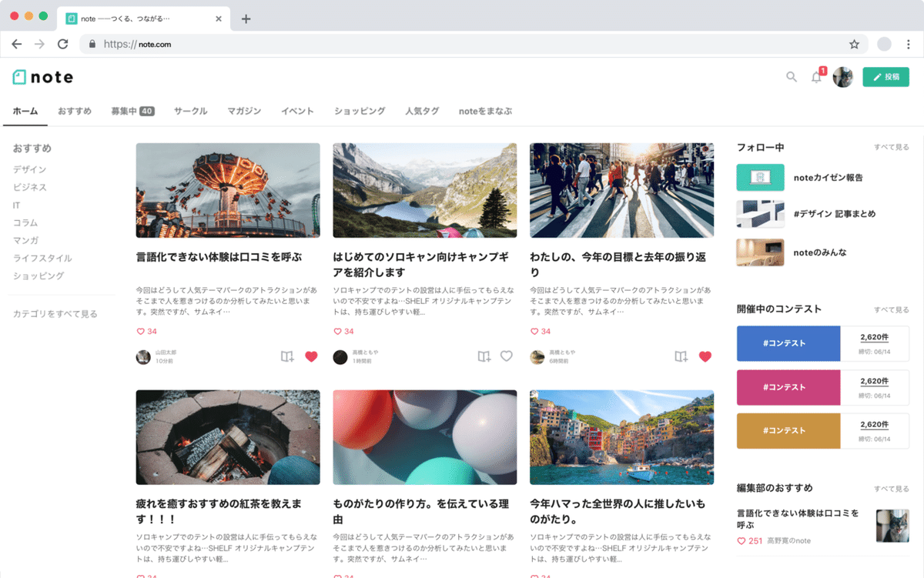
Task: Like the はじめてのソロキャン article heart
Action: pyautogui.click(x=507, y=356)
